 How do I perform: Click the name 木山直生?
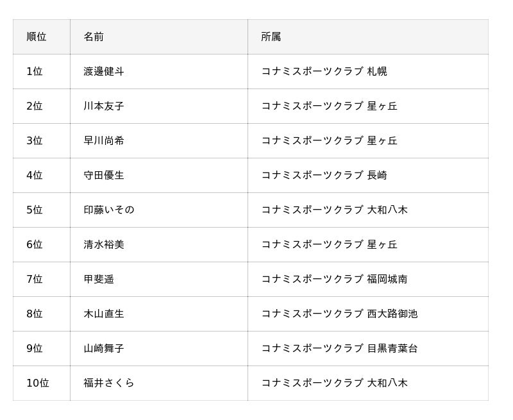pyautogui.click(x=104, y=314)
